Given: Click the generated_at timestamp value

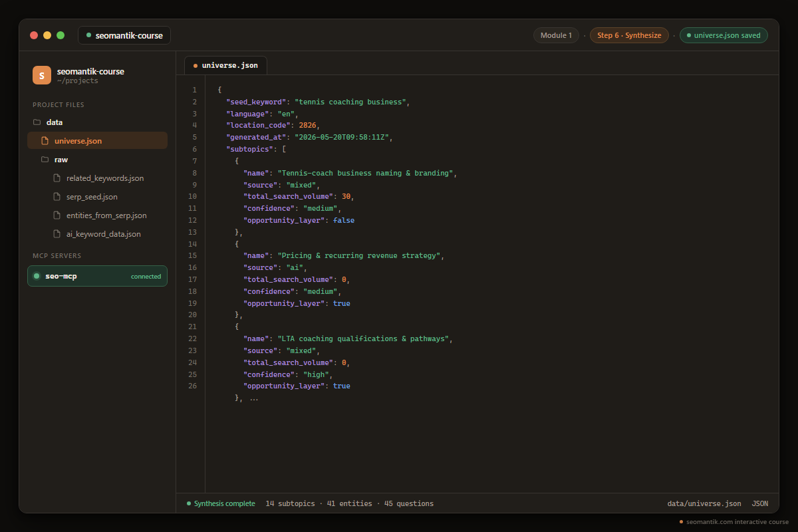Looking at the screenshot, I should pyautogui.click(x=342, y=137).
